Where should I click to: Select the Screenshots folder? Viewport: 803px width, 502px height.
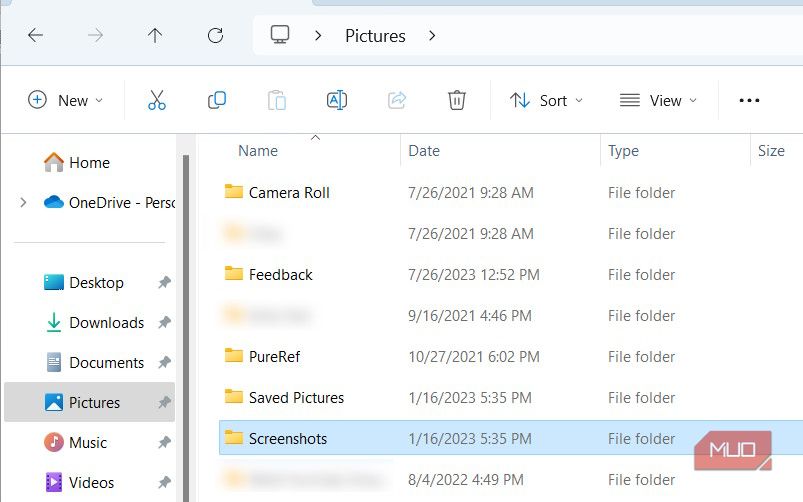coord(511,438)
